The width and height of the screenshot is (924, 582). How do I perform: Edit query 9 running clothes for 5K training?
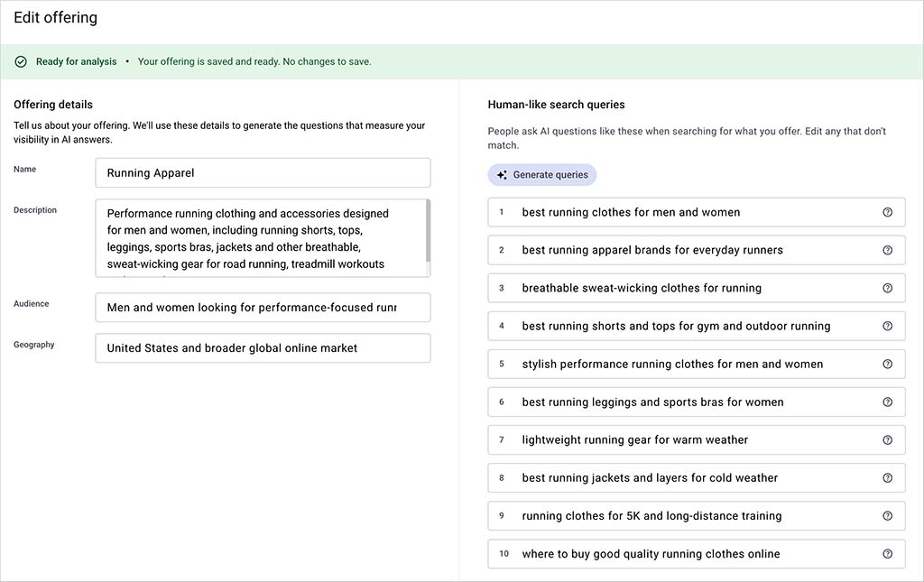tap(696, 516)
